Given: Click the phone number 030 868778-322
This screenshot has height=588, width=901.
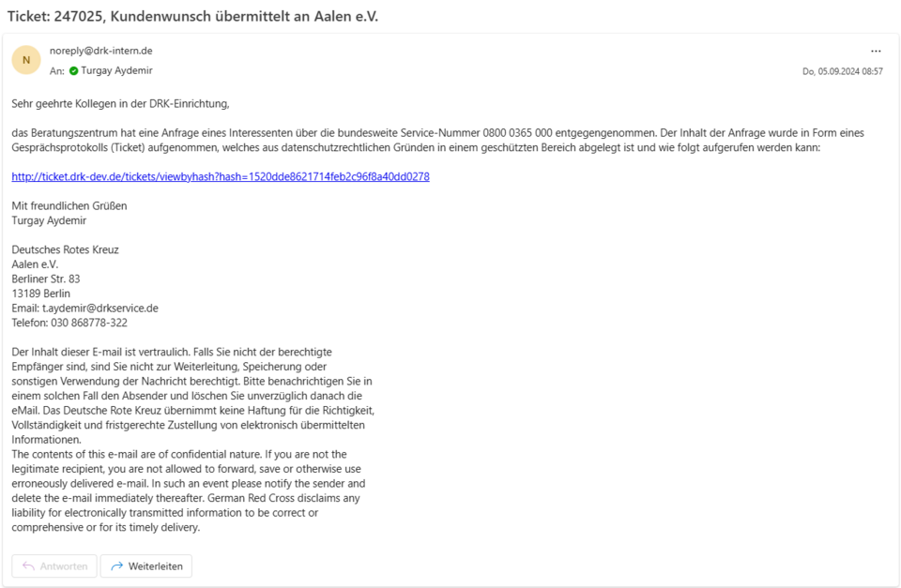Looking at the screenshot, I should [89, 323].
